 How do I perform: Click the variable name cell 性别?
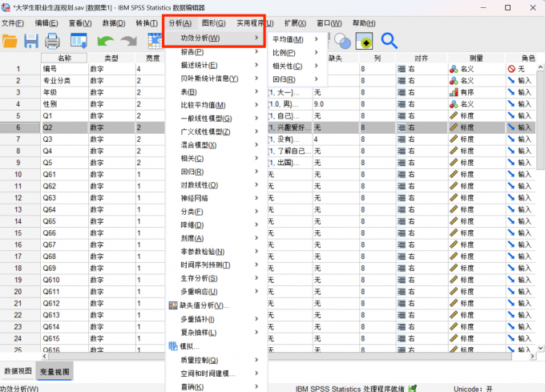65,104
